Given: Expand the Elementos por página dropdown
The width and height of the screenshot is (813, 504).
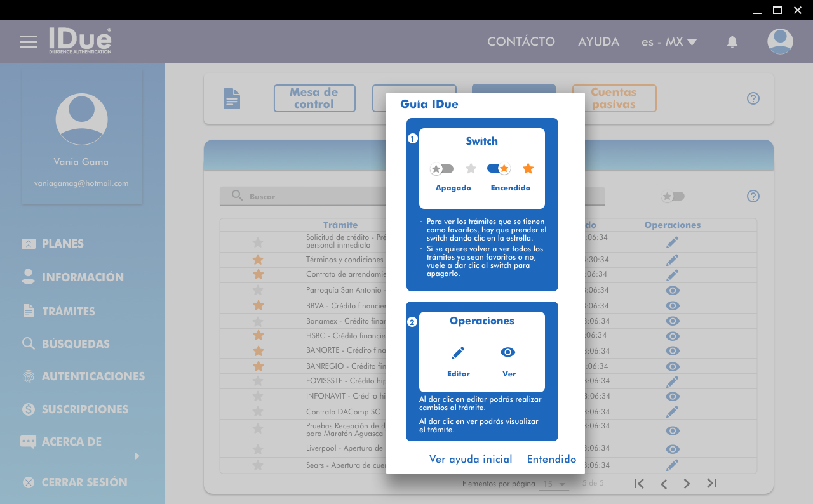Looking at the screenshot, I should pyautogui.click(x=553, y=484).
